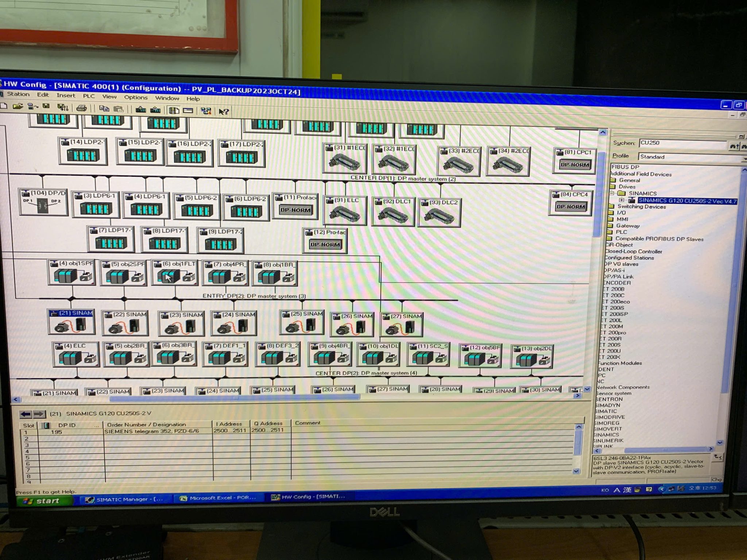Open the View menu
This screenshot has width=747, height=560.
[x=109, y=97]
